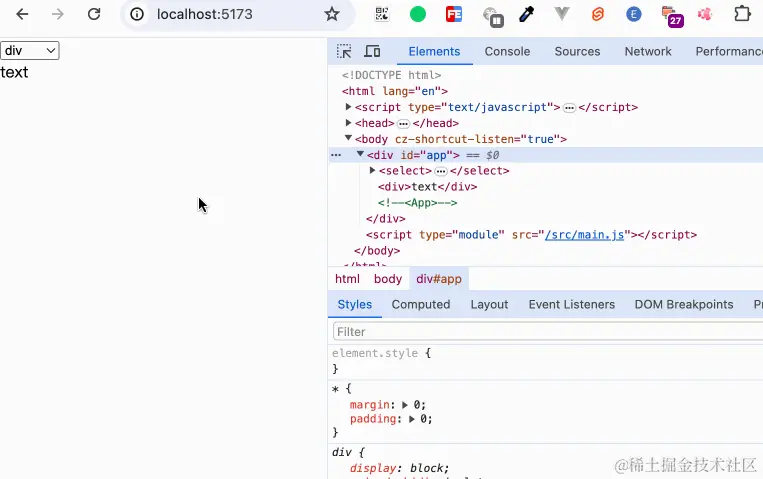This screenshot has height=479, width=763.
Task: Select div#app in the breadcrumb bar
Action: [439, 279]
